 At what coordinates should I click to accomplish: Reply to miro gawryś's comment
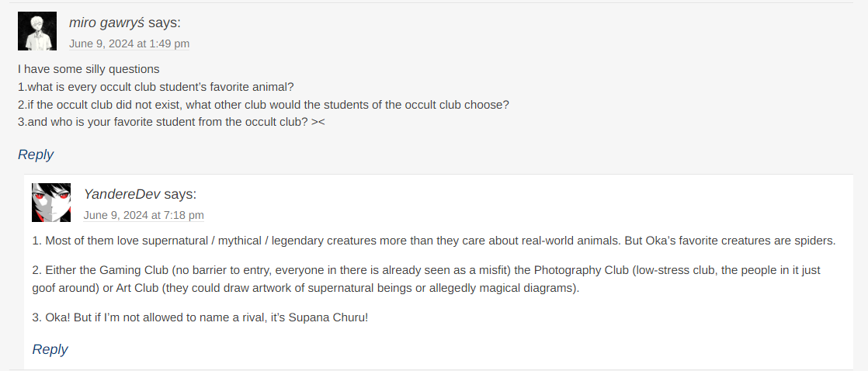tap(36, 154)
